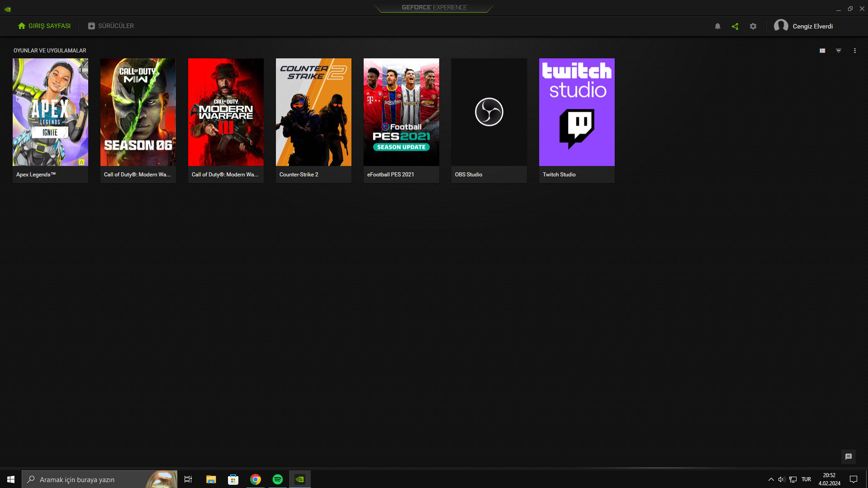
Task: Select the Modern Warfare III cover
Action: pos(226,112)
